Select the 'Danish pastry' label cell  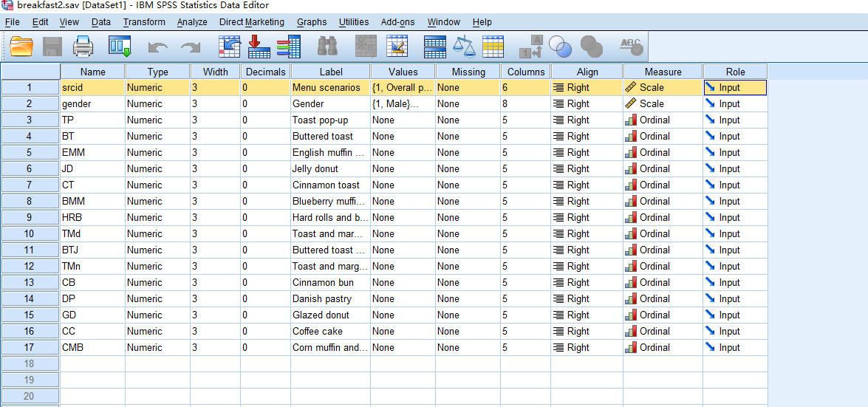click(x=331, y=299)
